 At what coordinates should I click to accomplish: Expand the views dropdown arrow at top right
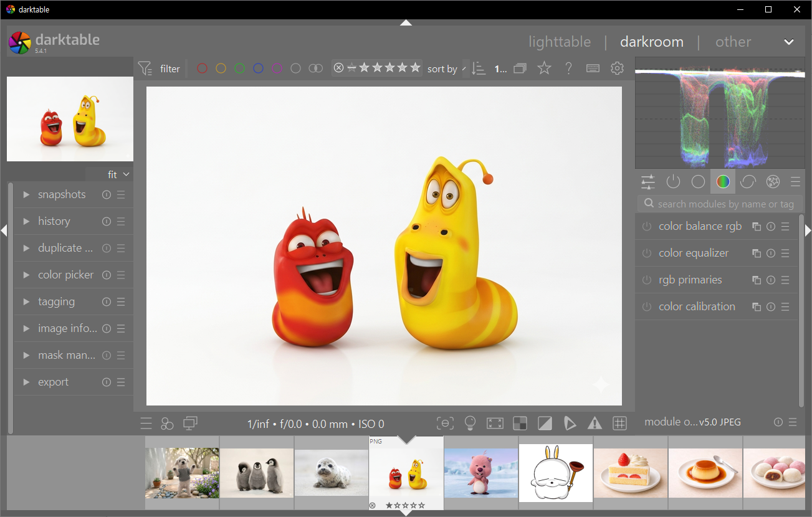click(789, 42)
